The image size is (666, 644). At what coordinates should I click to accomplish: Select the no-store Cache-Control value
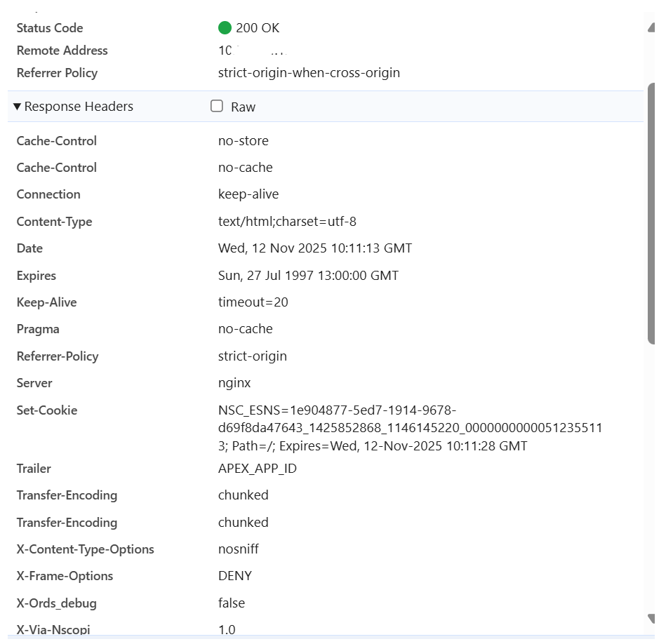[x=243, y=141]
